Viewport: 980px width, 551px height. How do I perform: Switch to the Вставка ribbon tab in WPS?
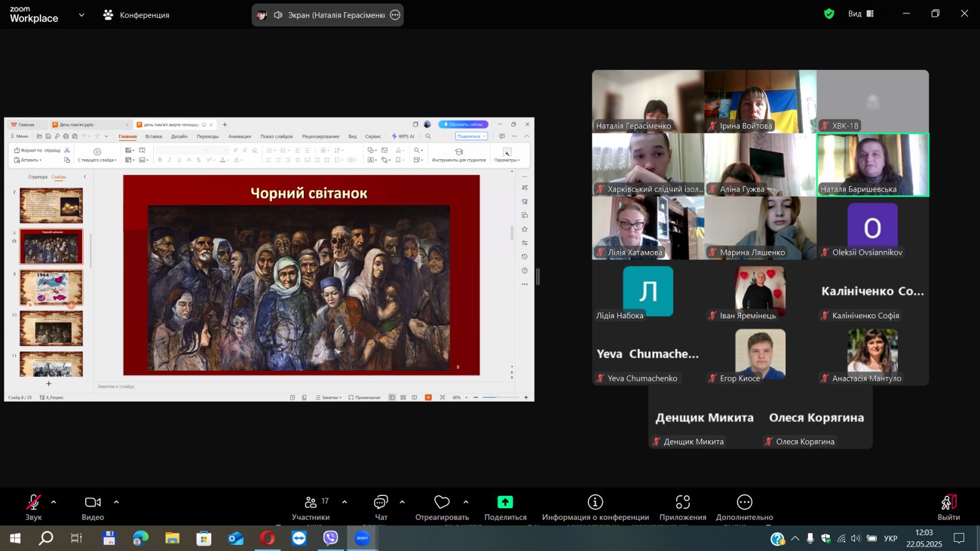[x=154, y=137]
